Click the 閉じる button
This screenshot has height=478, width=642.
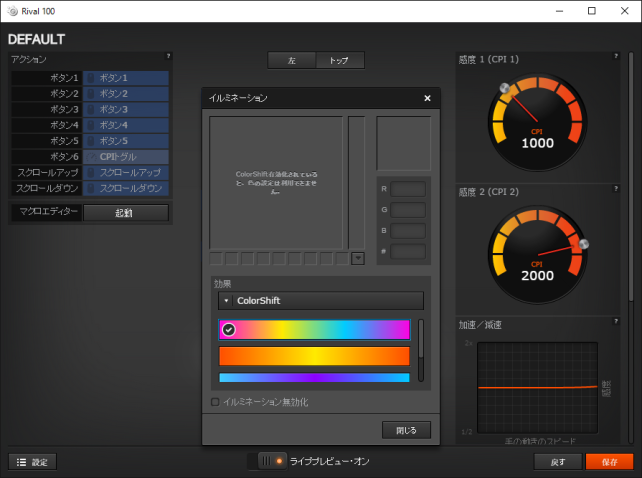click(406, 430)
